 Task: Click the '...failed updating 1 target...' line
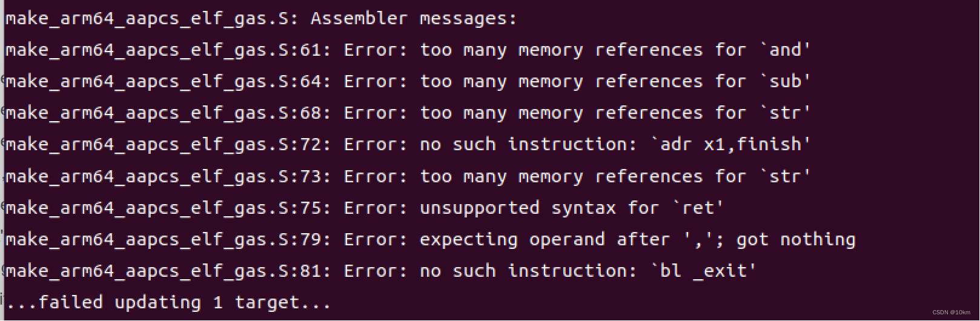(169, 302)
